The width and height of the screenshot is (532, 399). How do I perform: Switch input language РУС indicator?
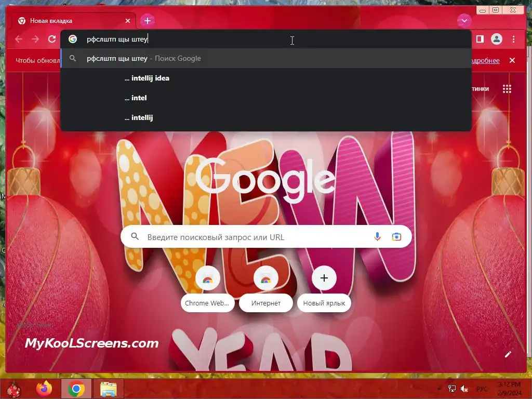click(482, 389)
